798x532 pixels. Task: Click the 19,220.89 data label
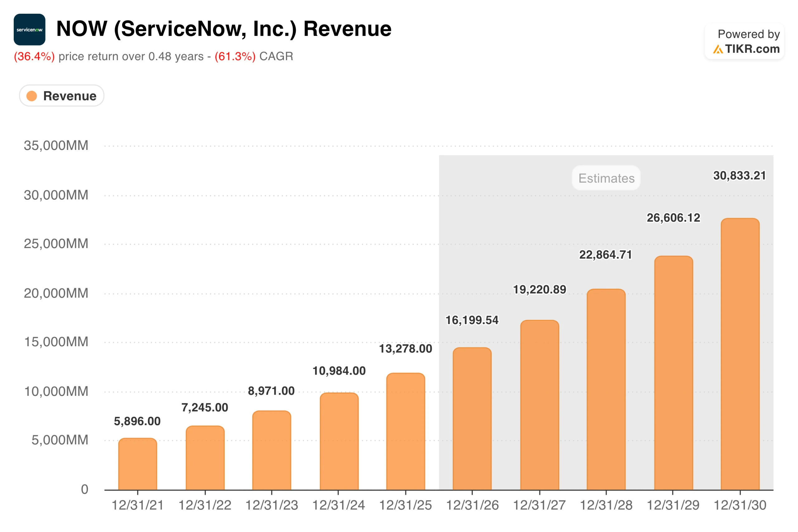(x=540, y=290)
